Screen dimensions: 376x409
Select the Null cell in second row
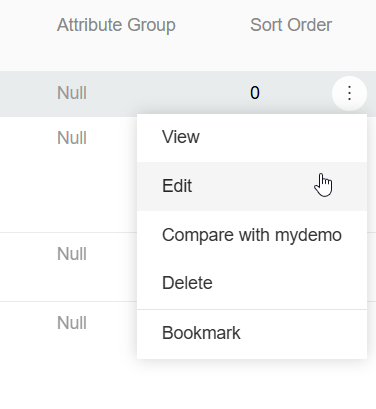(x=72, y=138)
